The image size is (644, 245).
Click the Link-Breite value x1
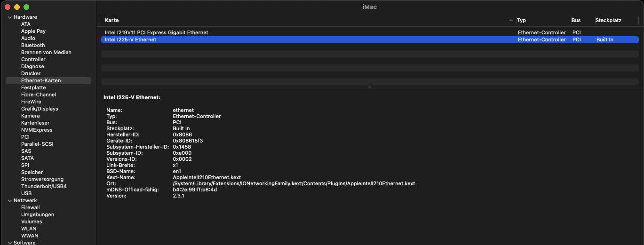click(x=175, y=165)
